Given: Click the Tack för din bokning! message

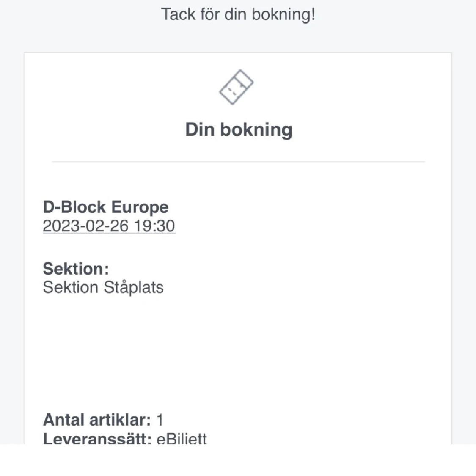Looking at the screenshot, I should pyautogui.click(x=238, y=14).
